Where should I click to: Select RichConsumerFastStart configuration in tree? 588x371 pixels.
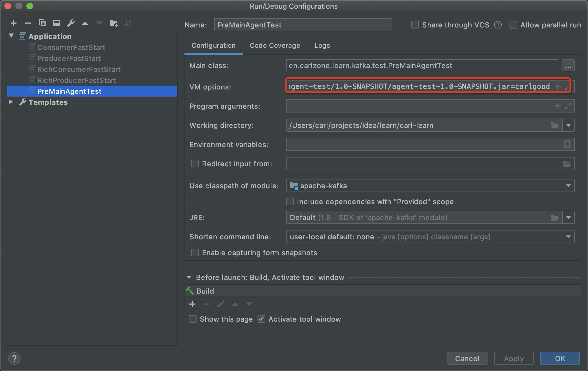tap(79, 69)
